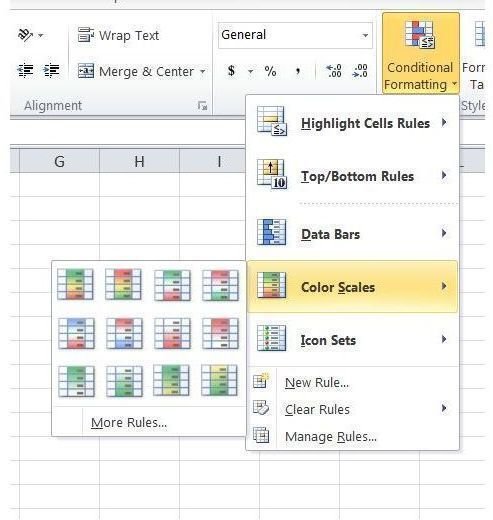This screenshot has width=493, height=520.
Task: Toggle Wrap Text for cells
Action: click(x=119, y=35)
